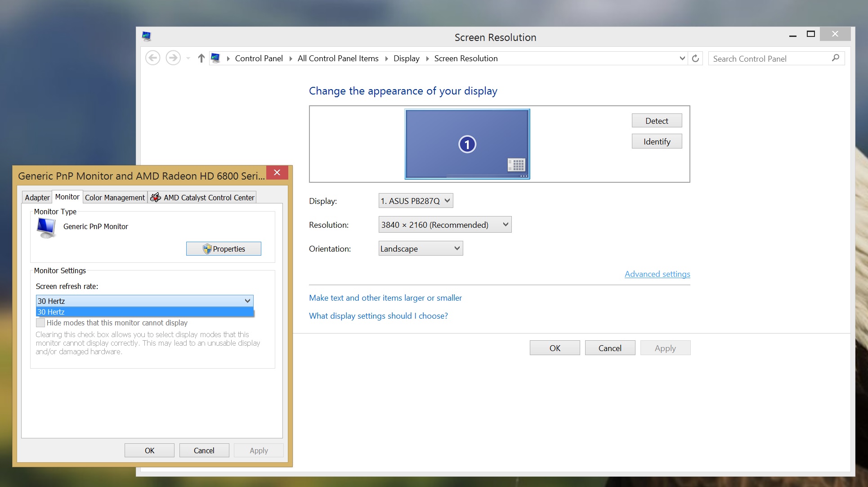This screenshot has width=868, height=487.
Task: Open the AMD Catalyst Control Center tab
Action: 202,198
